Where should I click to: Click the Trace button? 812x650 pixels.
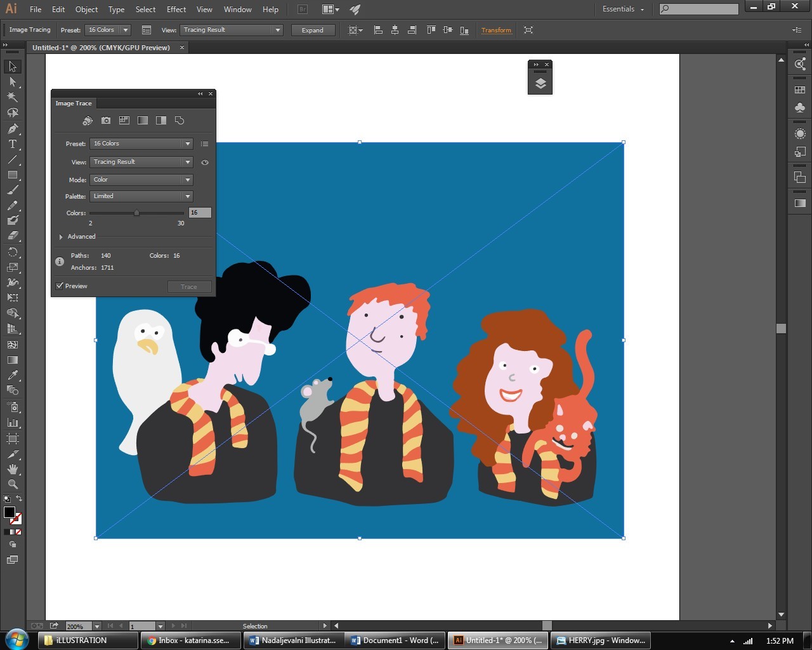click(x=189, y=287)
